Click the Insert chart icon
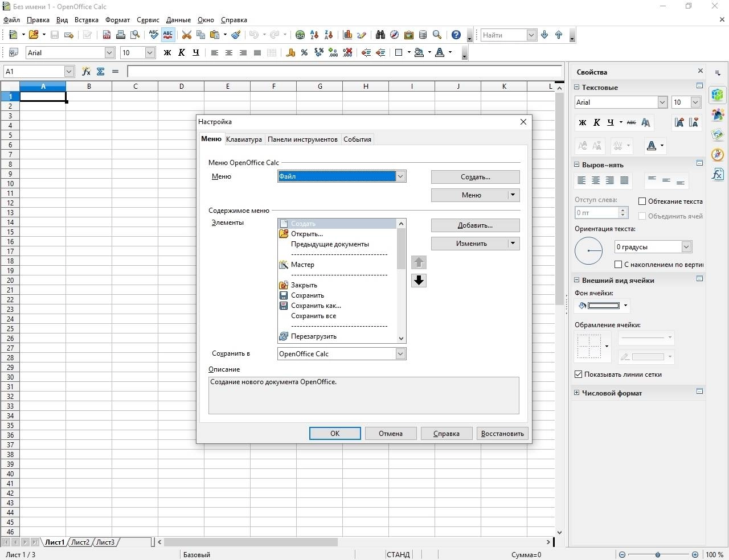The height and width of the screenshot is (560, 729). click(x=347, y=35)
